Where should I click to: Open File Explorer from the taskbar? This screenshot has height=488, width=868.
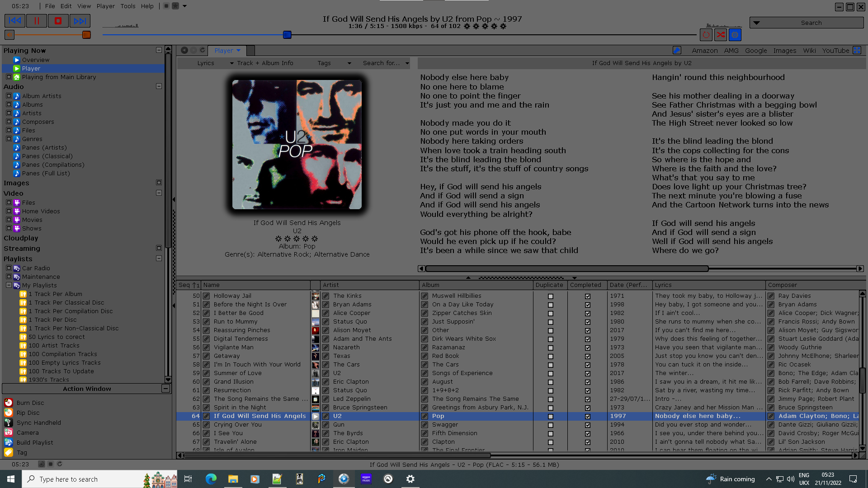(233, 479)
